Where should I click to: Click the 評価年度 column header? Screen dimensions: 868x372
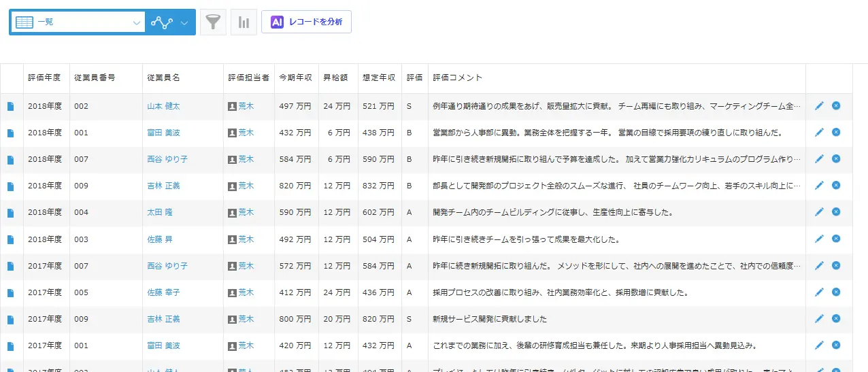click(45, 78)
